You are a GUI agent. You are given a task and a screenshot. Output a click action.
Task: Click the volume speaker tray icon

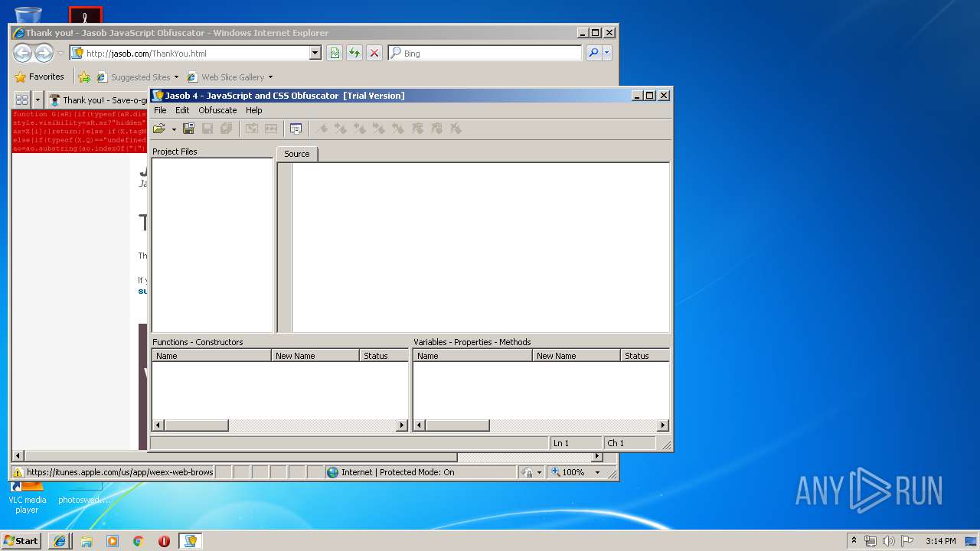(889, 540)
